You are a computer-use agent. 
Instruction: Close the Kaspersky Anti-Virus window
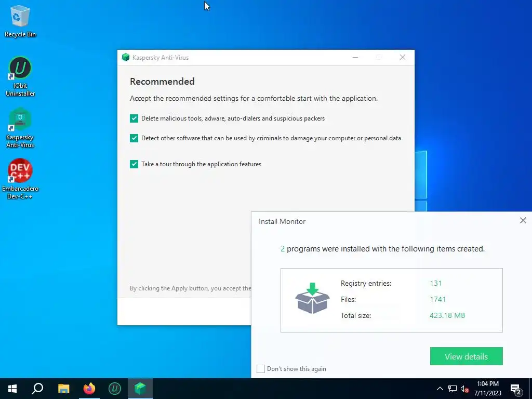403,57
